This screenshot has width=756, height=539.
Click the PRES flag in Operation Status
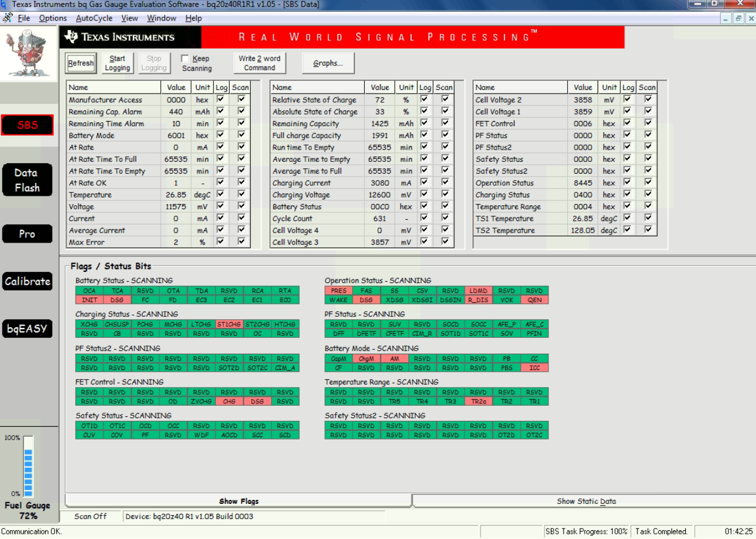pos(339,291)
